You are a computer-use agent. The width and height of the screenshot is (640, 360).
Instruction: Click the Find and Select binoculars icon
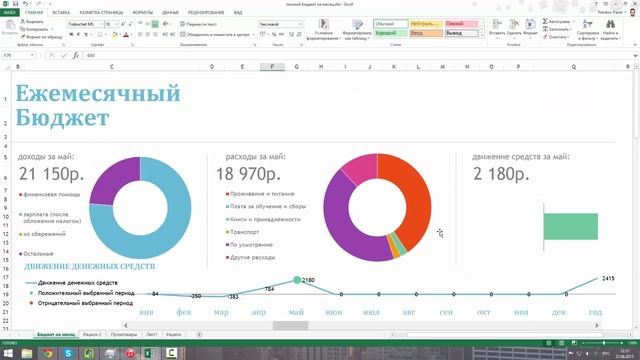point(610,24)
